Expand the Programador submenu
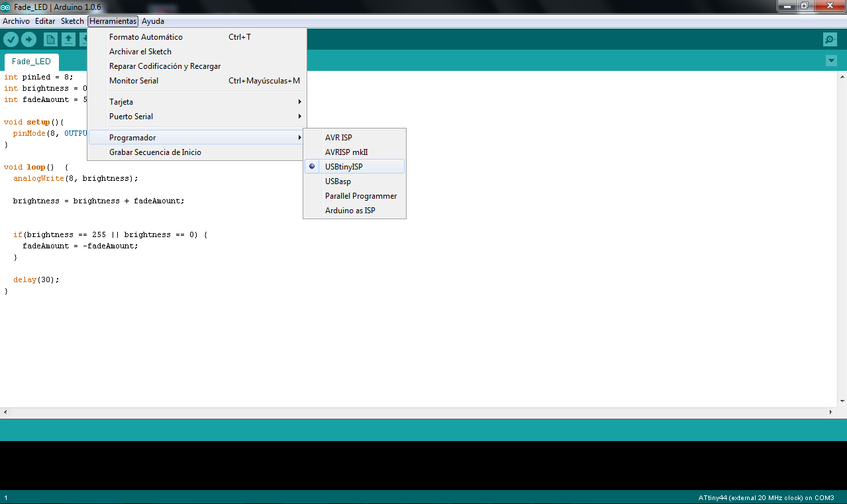The image size is (847, 504). (197, 137)
